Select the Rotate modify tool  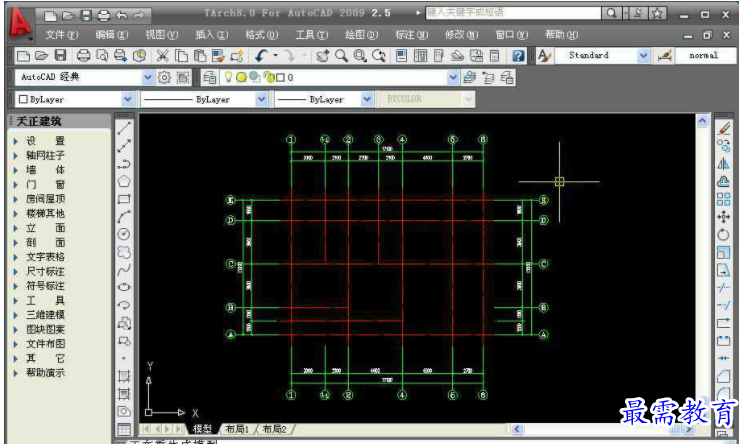click(724, 235)
